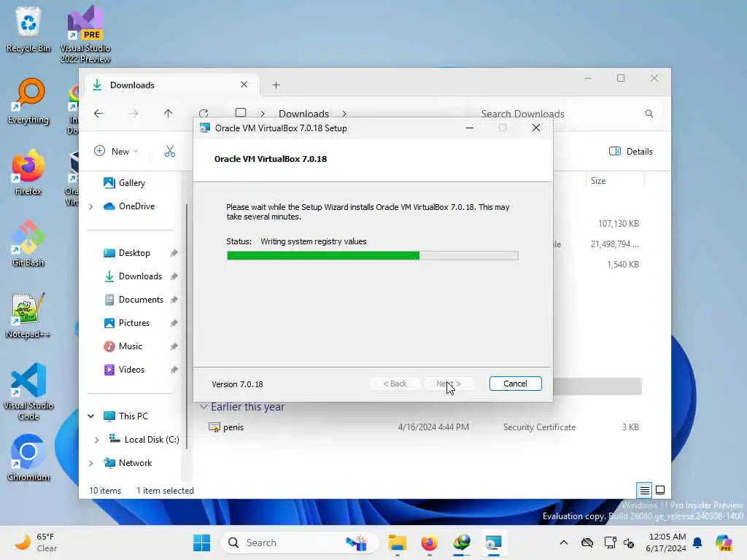Open File Explorer from the taskbar
747x560 pixels.
tap(397, 542)
